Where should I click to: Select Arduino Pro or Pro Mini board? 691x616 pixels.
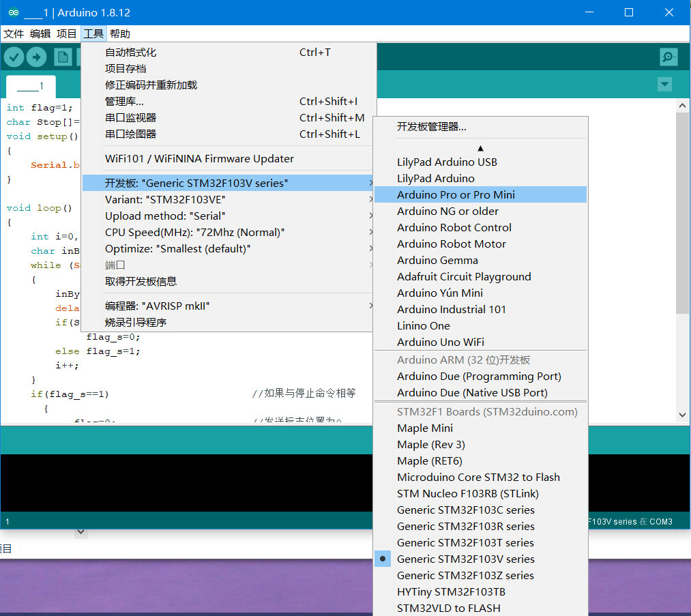480,194
